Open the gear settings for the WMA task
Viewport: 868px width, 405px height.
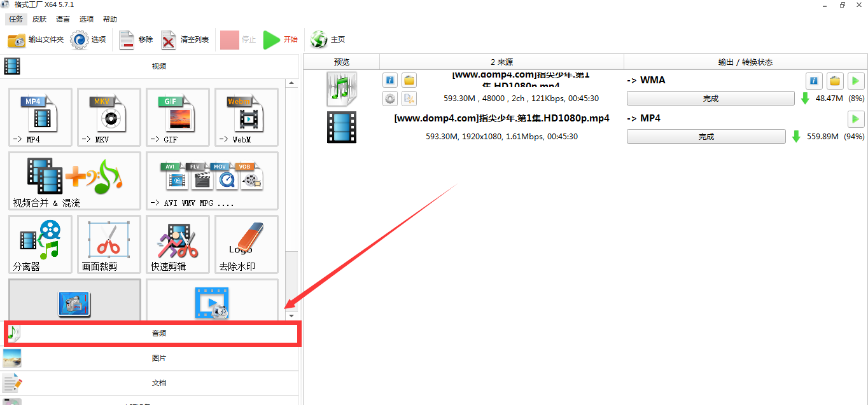[x=390, y=99]
